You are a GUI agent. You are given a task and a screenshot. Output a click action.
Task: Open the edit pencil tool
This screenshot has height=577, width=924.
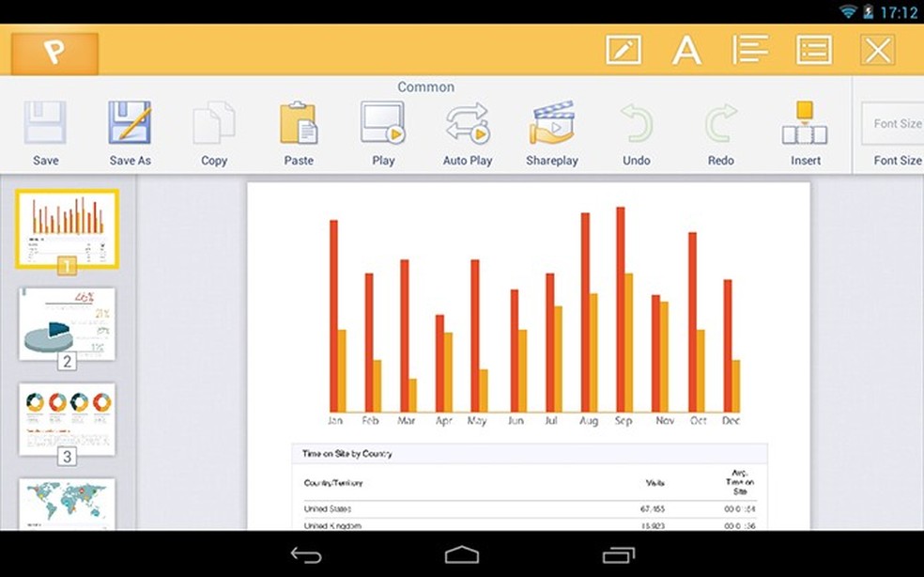click(x=622, y=50)
